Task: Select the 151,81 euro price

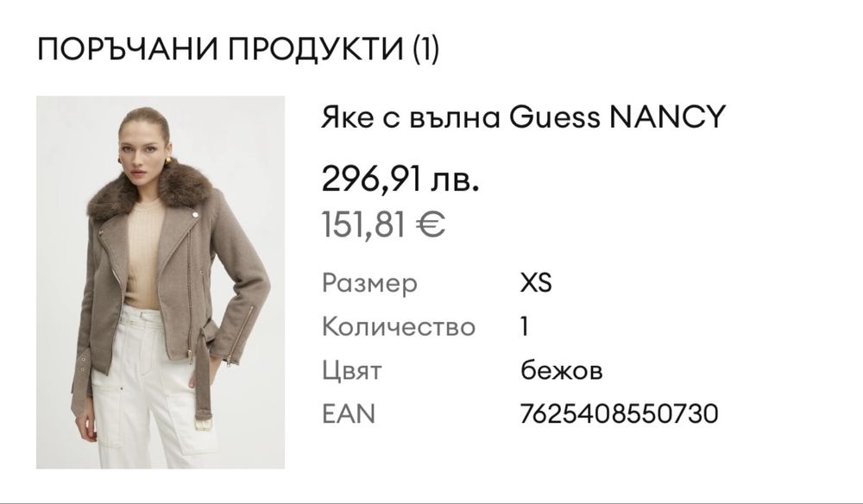Action: 382,225
